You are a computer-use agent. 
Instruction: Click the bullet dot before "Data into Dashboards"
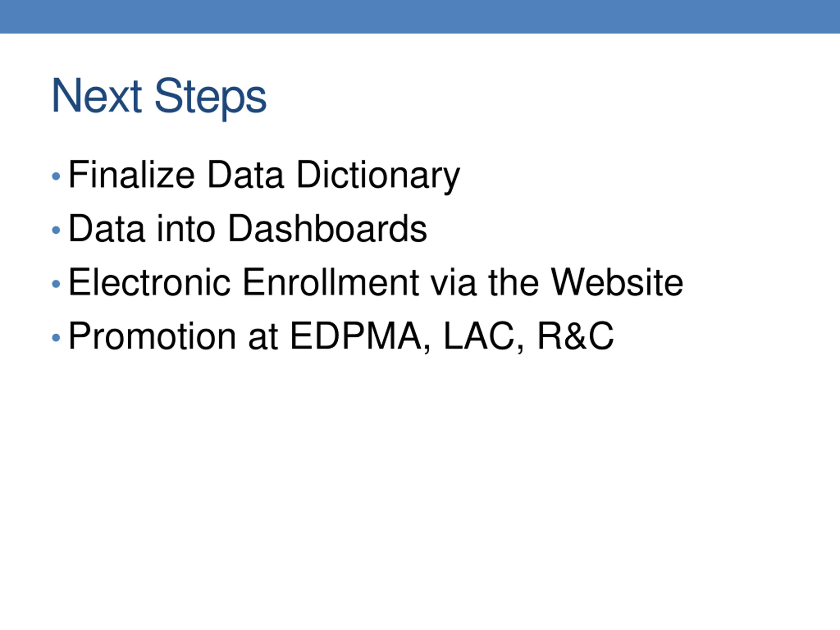[56, 230]
